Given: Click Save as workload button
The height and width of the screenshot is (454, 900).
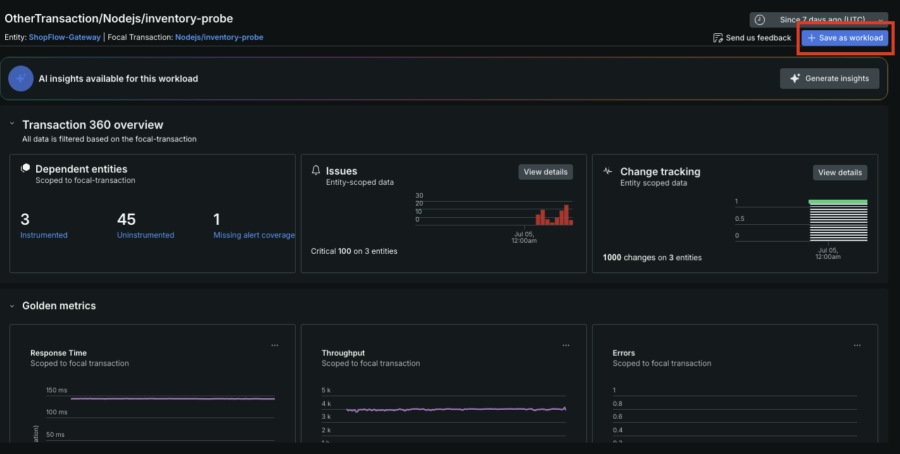Looking at the screenshot, I should pyautogui.click(x=845, y=38).
